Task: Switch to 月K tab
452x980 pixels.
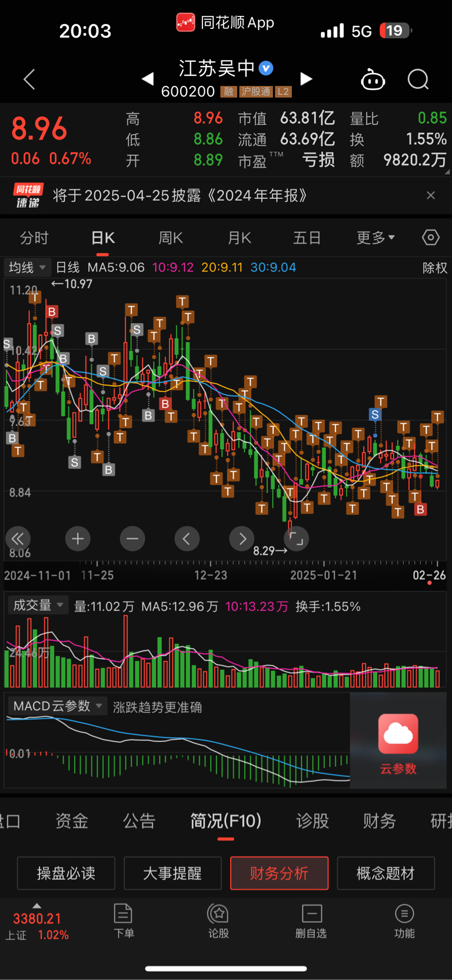Action: coord(239,238)
